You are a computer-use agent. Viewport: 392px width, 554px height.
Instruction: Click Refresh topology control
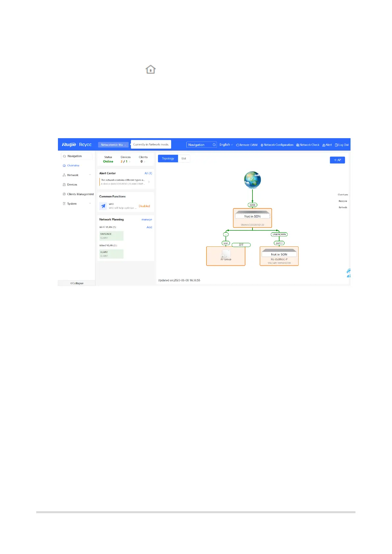click(x=343, y=208)
